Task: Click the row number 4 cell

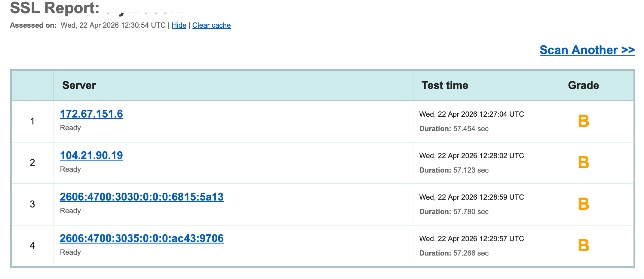Action: point(32,246)
